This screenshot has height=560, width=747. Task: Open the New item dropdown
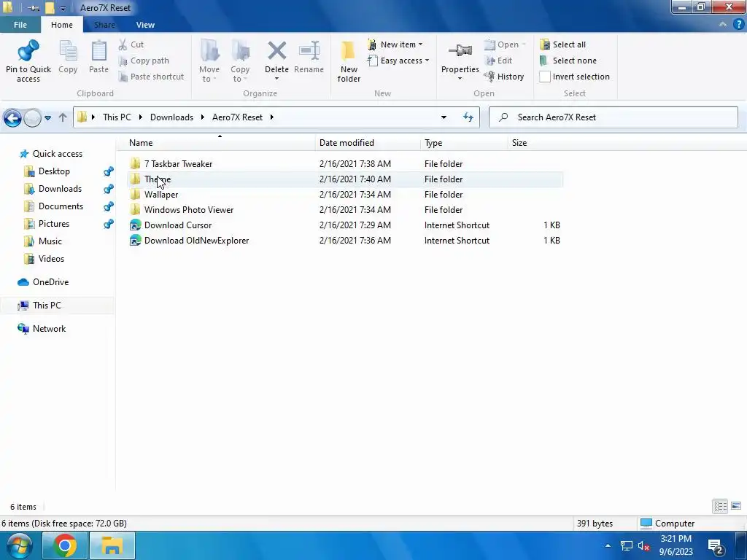395,44
